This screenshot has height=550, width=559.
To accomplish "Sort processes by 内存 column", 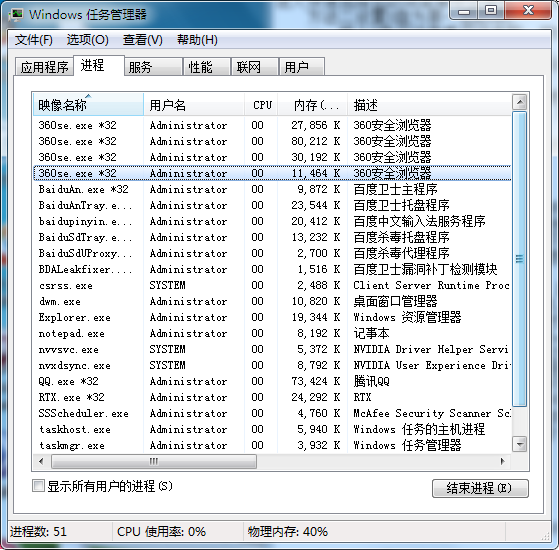I will [312, 105].
